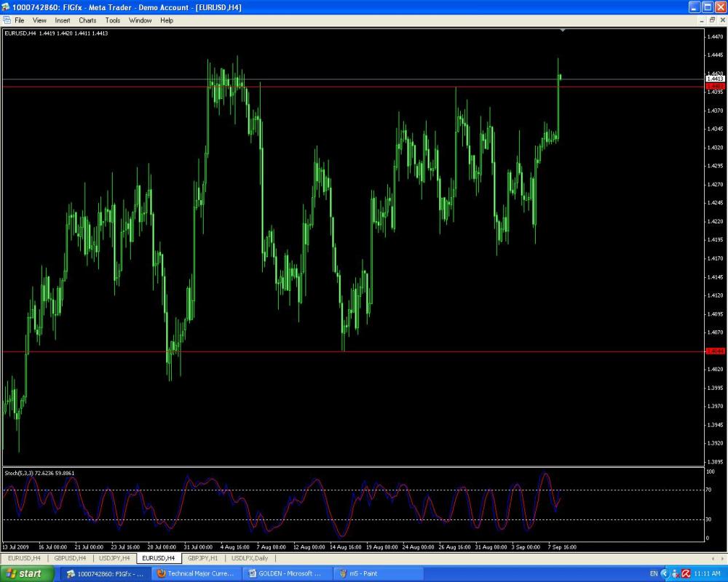The width and height of the screenshot is (728, 582).
Task: Open the Charts menu
Action: click(87, 20)
